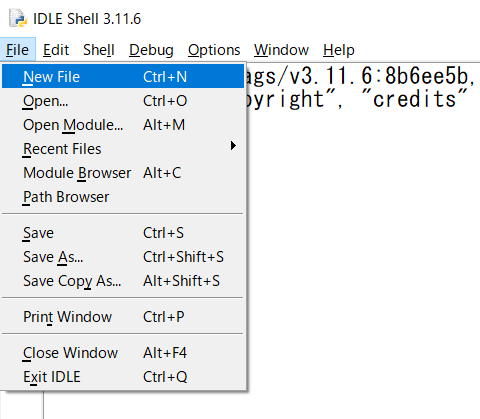
Task: Select New File from the File menu
Action: click(x=123, y=77)
